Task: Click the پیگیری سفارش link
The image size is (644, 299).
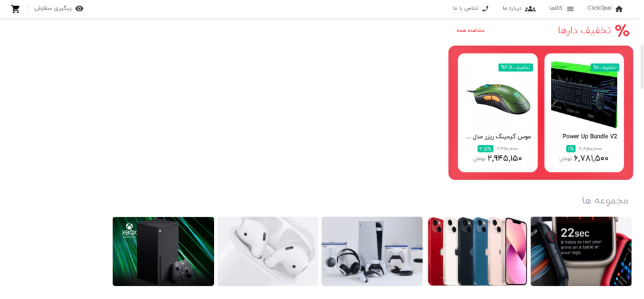Action: click(53, 8)
